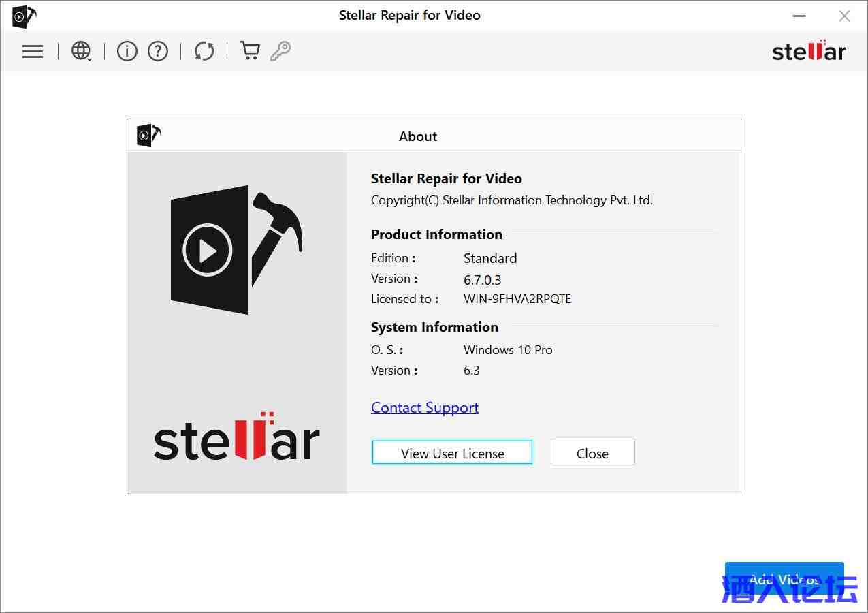Click the app icon in main title bar
The image size is (868, 613).
click(24, 16)
